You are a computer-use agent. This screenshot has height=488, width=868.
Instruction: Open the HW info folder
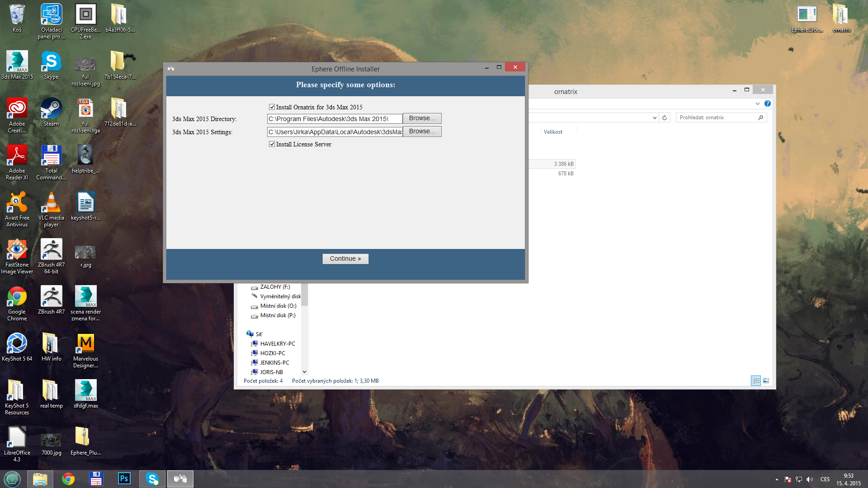[x=51, y=347]
